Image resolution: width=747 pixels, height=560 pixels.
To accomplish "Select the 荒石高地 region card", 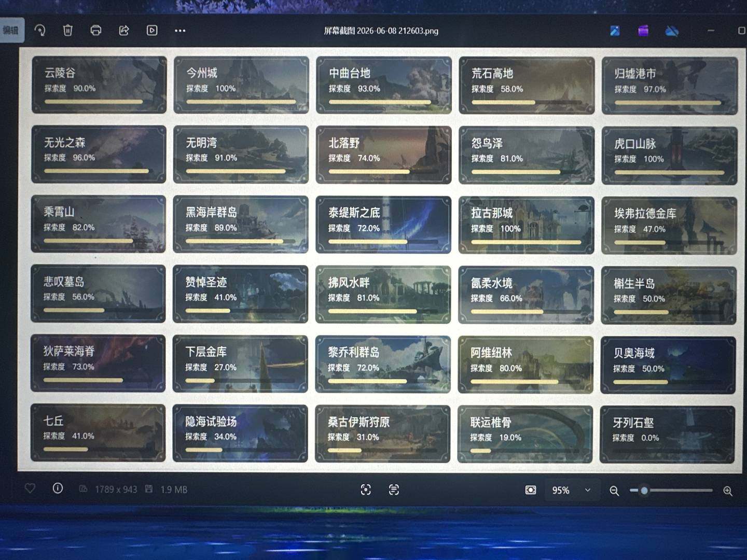I will [x=527, y=86].
